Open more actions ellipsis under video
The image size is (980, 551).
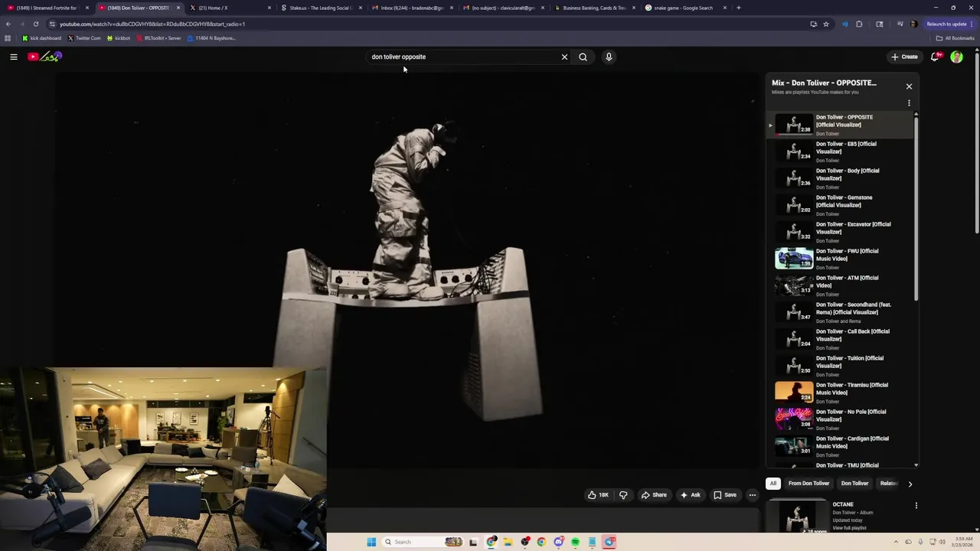coord(753,495)
